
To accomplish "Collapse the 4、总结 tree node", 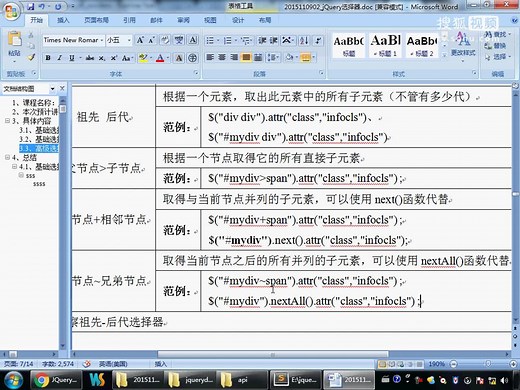I will pyautogui.click(x=7, y=157).
